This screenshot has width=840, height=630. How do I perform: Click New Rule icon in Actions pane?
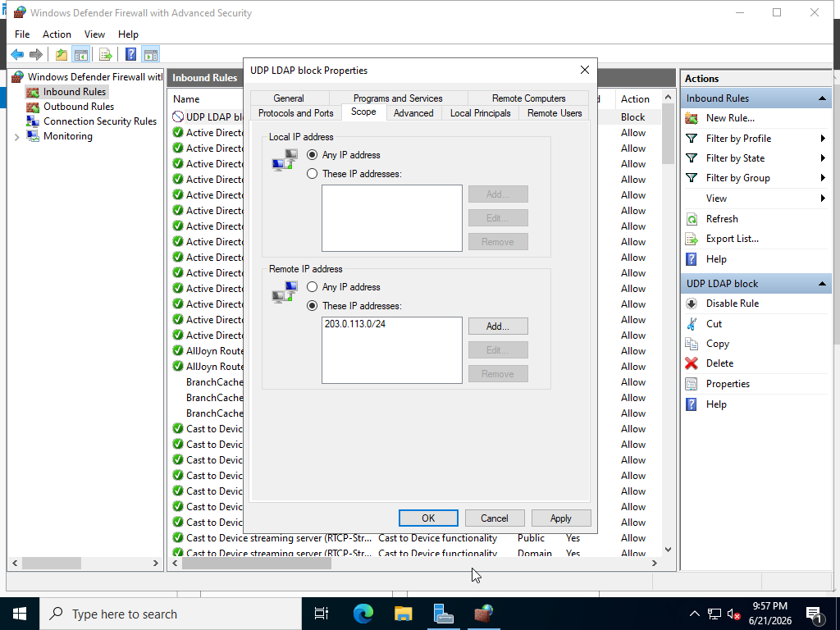(692, 118)
